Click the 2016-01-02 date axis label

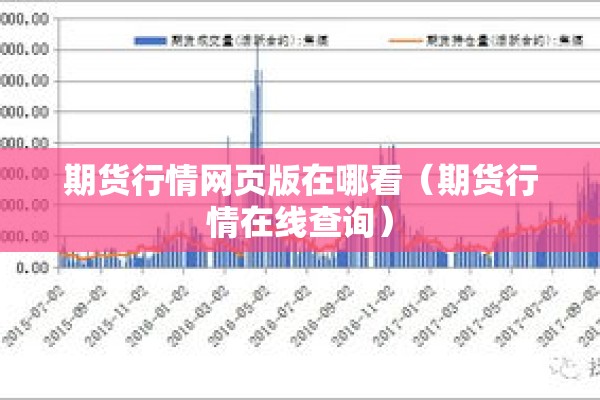coord(157,317)
